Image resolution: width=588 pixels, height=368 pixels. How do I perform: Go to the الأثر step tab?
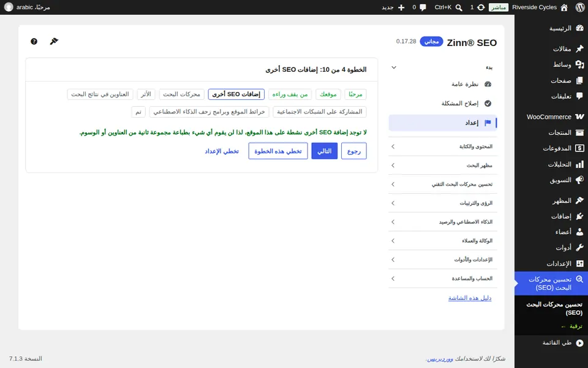tap(146, 94)
